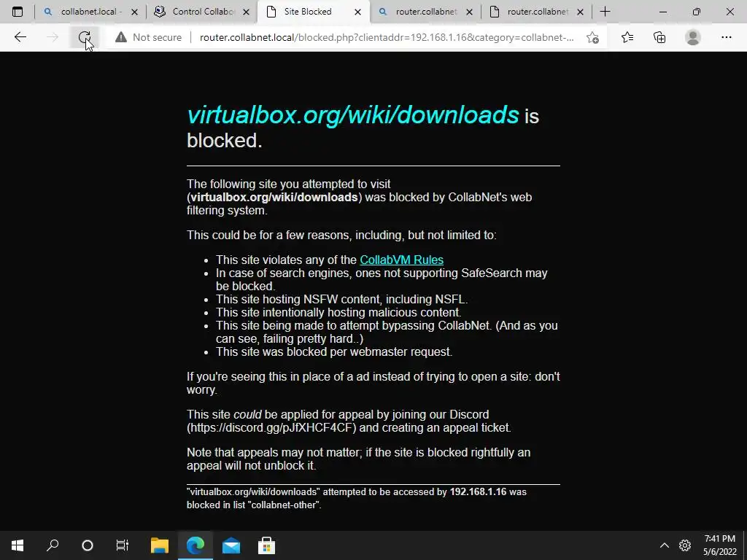Click the settings gear tray icon
This screenshot has width=747, height=560.
(x=685, y=545)
